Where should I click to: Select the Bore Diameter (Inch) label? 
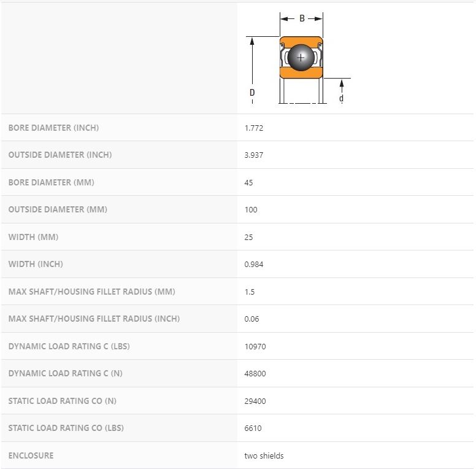pyautogui.click(x=53, y=128)
